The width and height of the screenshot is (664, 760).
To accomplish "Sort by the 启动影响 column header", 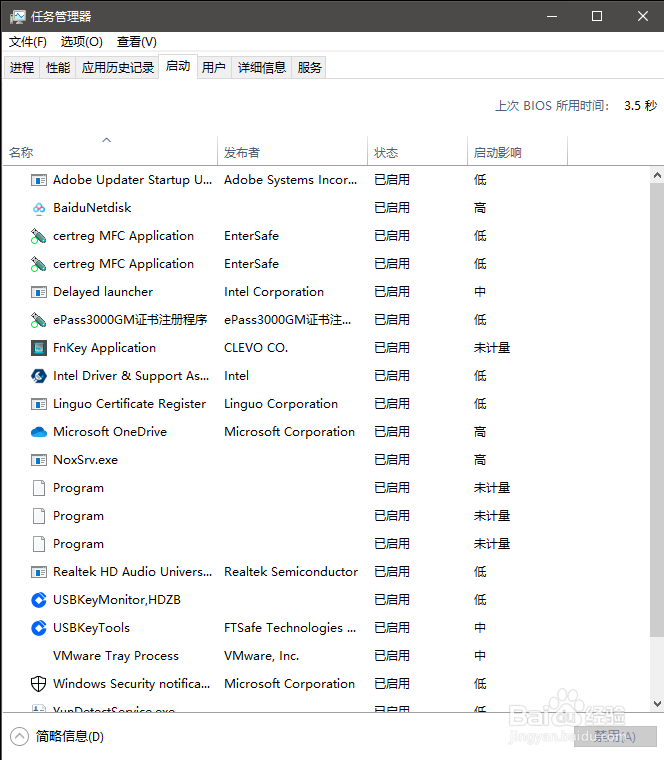I will tap(518, 151).
